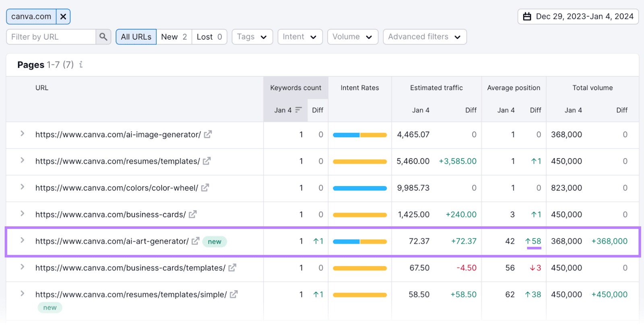Click the Total volume column header
Image resolution: width=644 pixels, height=326 pixels.
pos(592,88)
